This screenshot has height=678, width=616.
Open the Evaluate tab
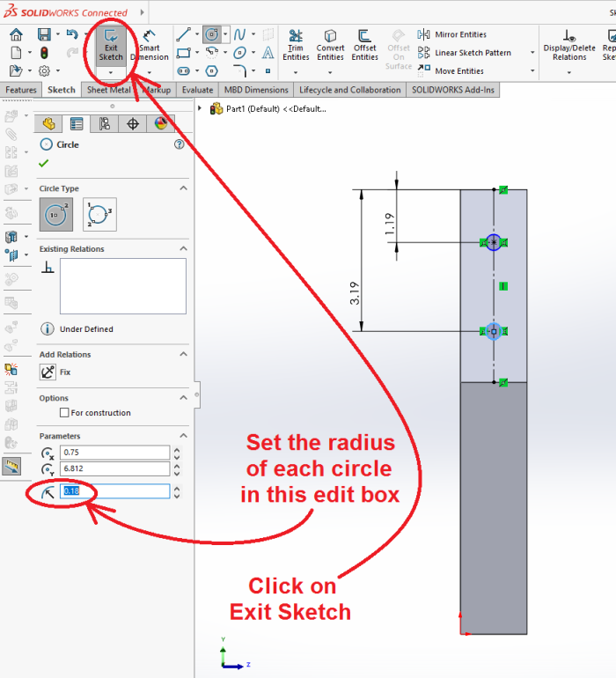coord(197,90)
